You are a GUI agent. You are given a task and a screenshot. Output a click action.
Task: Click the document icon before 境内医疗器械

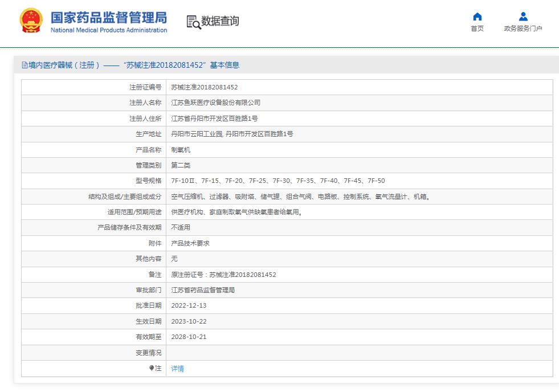pos(25,65)
